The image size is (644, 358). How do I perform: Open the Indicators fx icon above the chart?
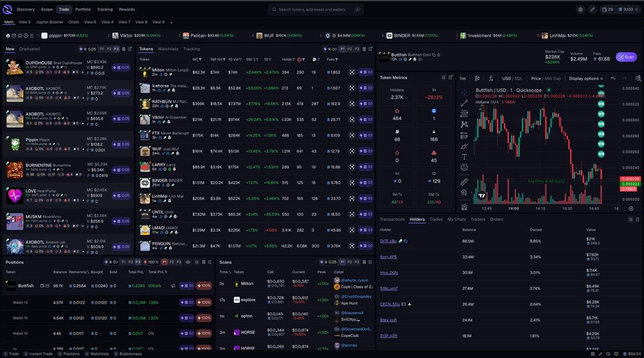pyautogui.click(x=490, y=78)
